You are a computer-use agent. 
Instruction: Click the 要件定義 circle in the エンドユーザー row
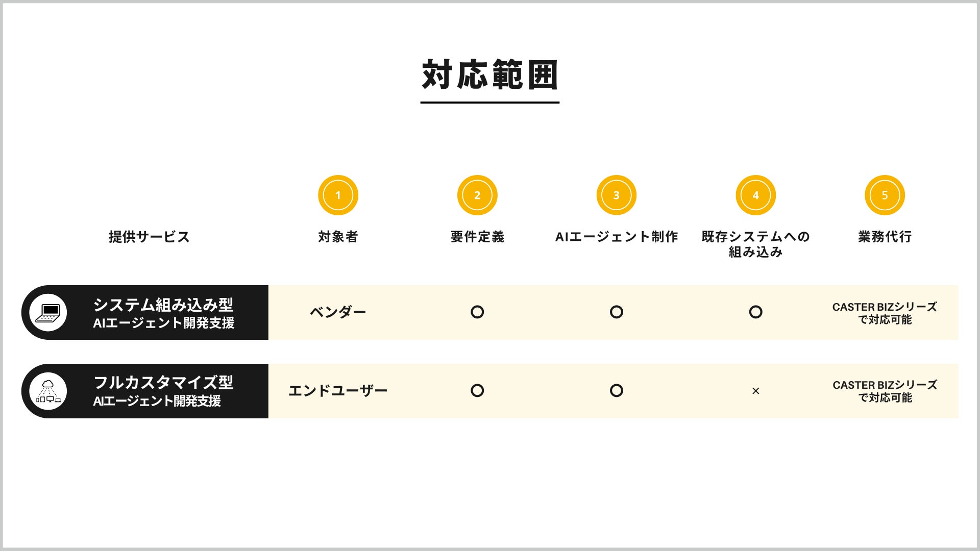pos(477,391)
